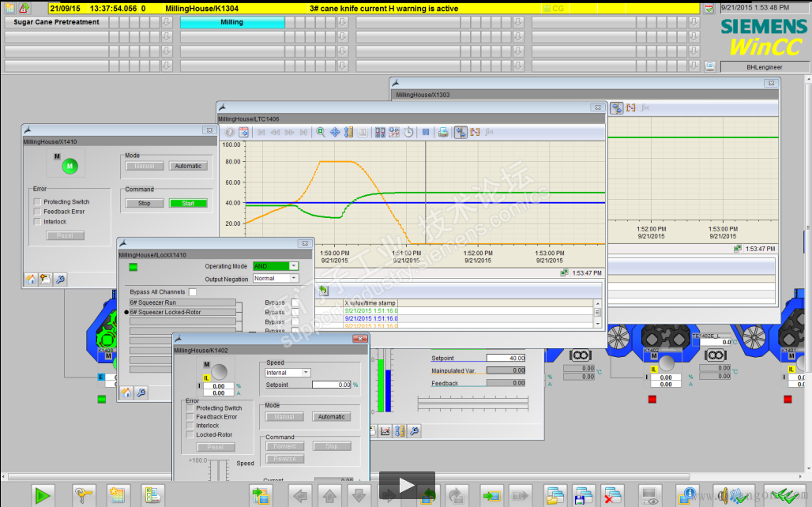Click trend chart icon at LTC1406 faceplate bottom

tap(385, 430)
